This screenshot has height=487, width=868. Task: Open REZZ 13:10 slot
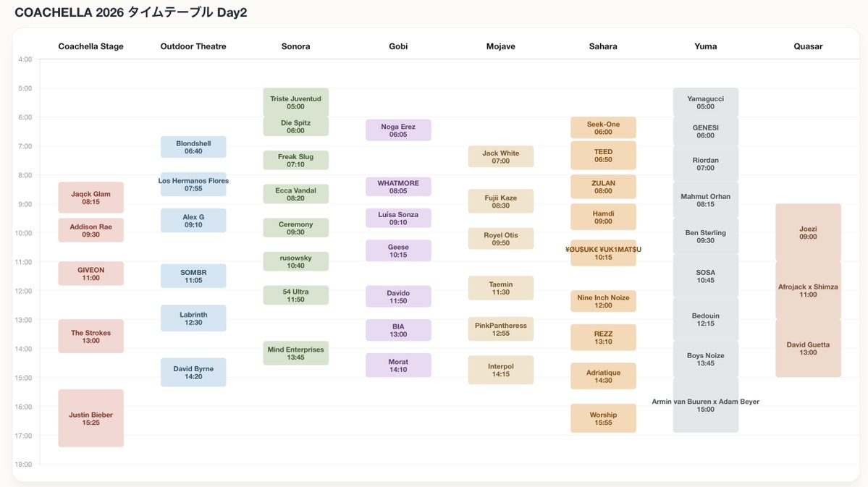pyautogui.click(x=603, y=338)
